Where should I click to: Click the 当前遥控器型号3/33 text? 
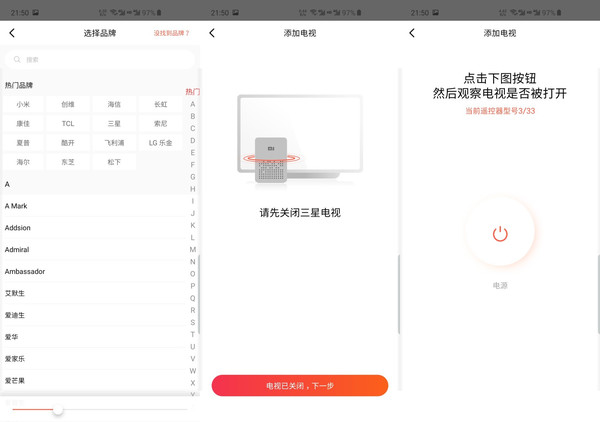500,111
